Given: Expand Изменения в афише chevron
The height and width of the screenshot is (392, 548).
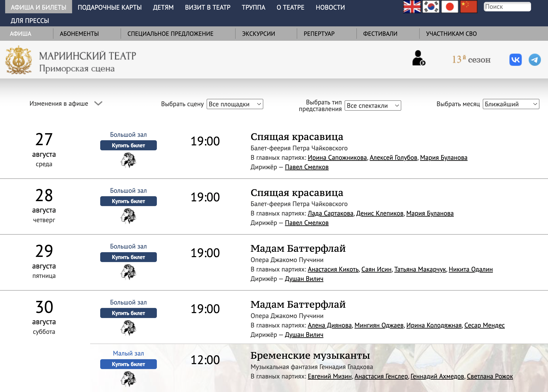Looking at the screenshot, I should click(x=98, y=104).
